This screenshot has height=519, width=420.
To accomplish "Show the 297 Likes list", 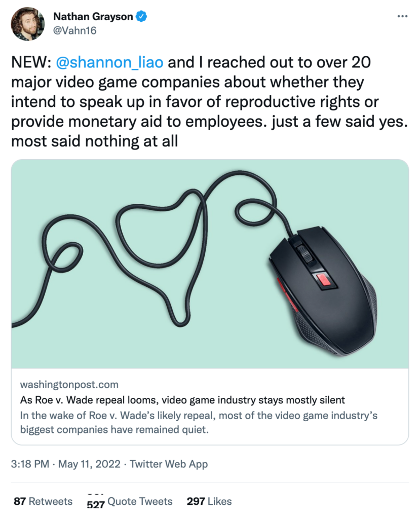I will tap(209, 501).
